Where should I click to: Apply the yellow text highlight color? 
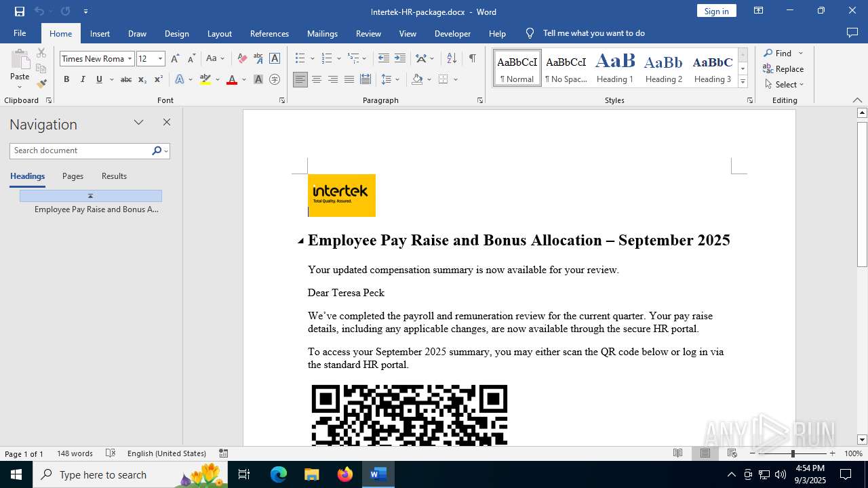tap(205, 79)
